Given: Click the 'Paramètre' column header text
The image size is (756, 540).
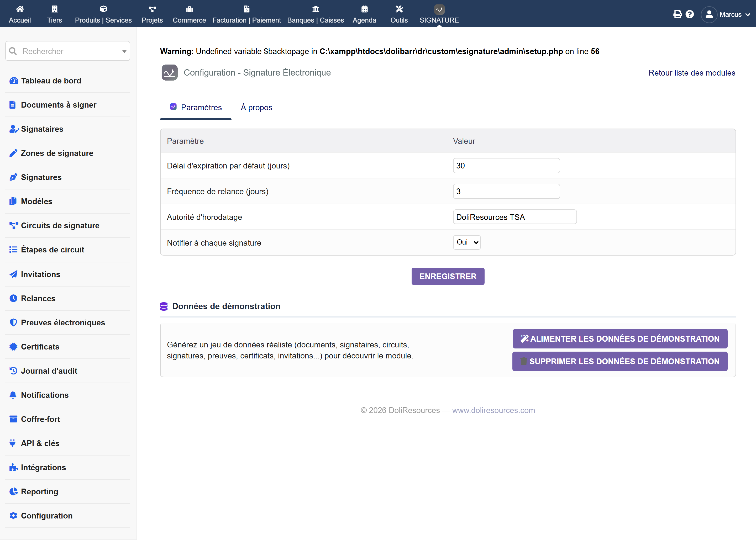Looking at the screenshot, I should point(185,141).
